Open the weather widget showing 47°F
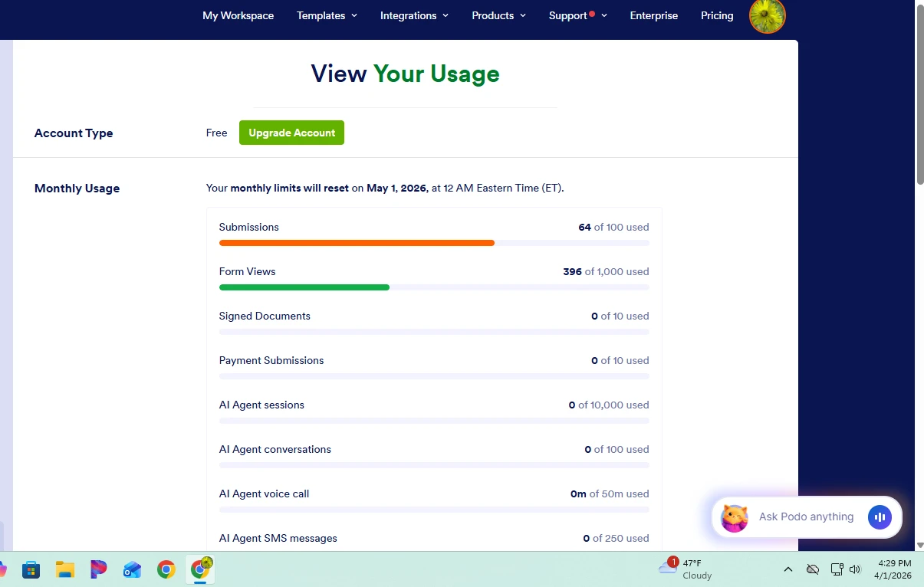This screenshot has height=587, width=924. [686, 569]
